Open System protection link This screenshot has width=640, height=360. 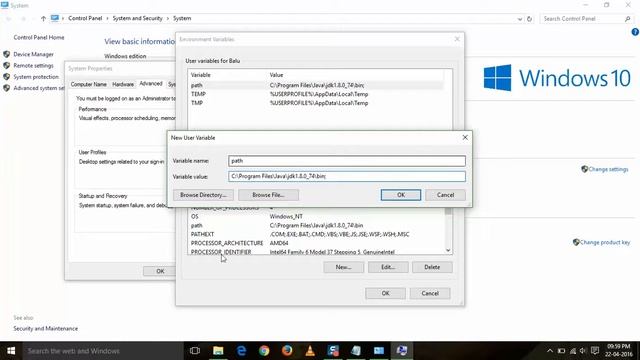click(36, 77)
